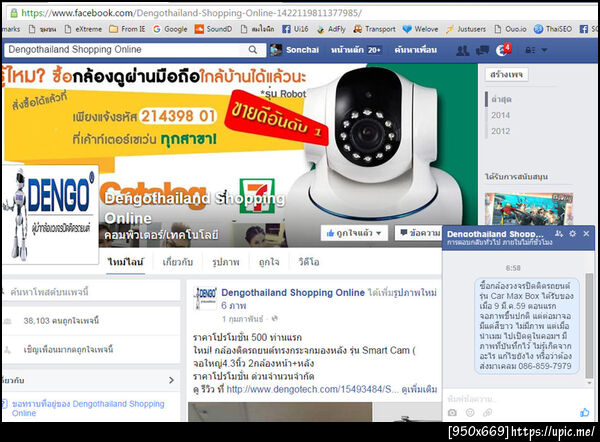
Task: Send thumbs-up like in chat
Action: tap(585, 412)
